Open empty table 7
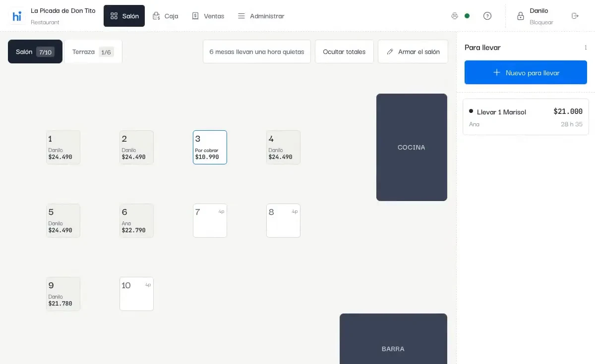595x364 pixels. 210,220
